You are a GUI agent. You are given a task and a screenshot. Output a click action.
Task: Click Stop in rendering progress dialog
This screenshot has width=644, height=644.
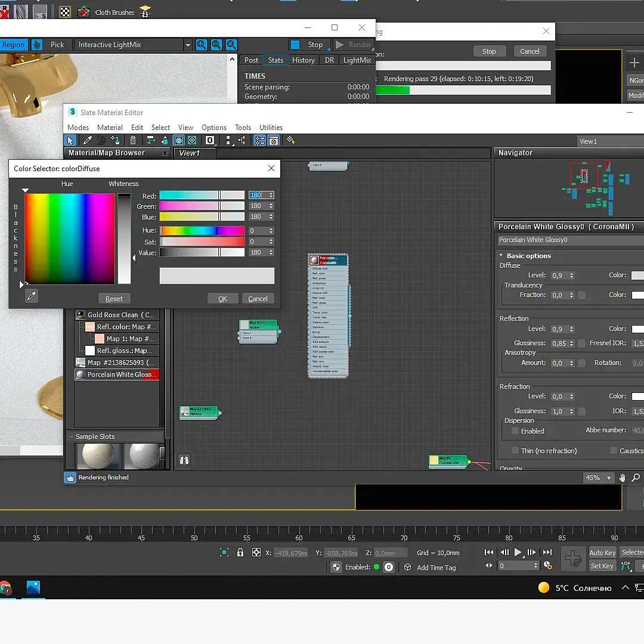click(489, 51)
